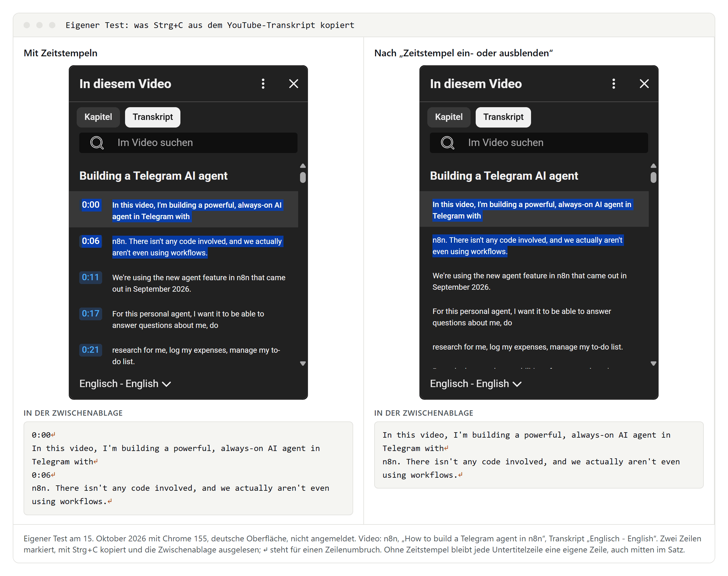Open the three-dot menu in the right transcript panel
The width and height of the screenshot is (728, 576).
[614, 84]
